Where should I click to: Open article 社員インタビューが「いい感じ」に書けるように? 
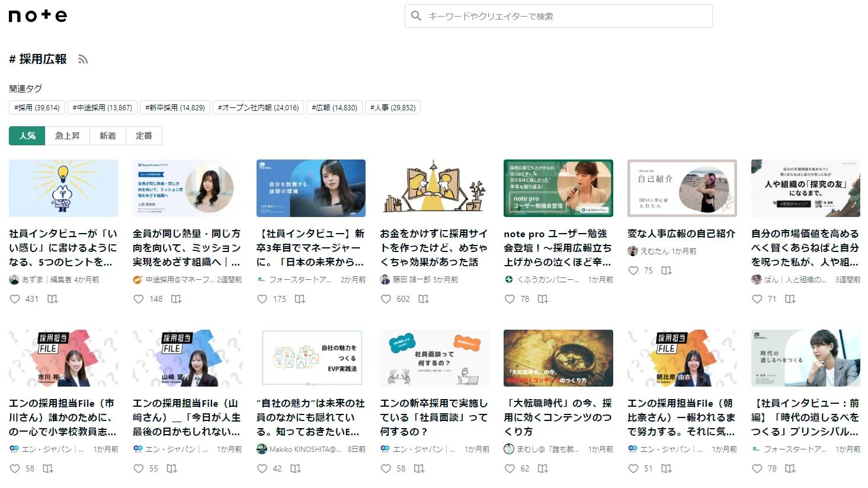[x=63, y=248]
